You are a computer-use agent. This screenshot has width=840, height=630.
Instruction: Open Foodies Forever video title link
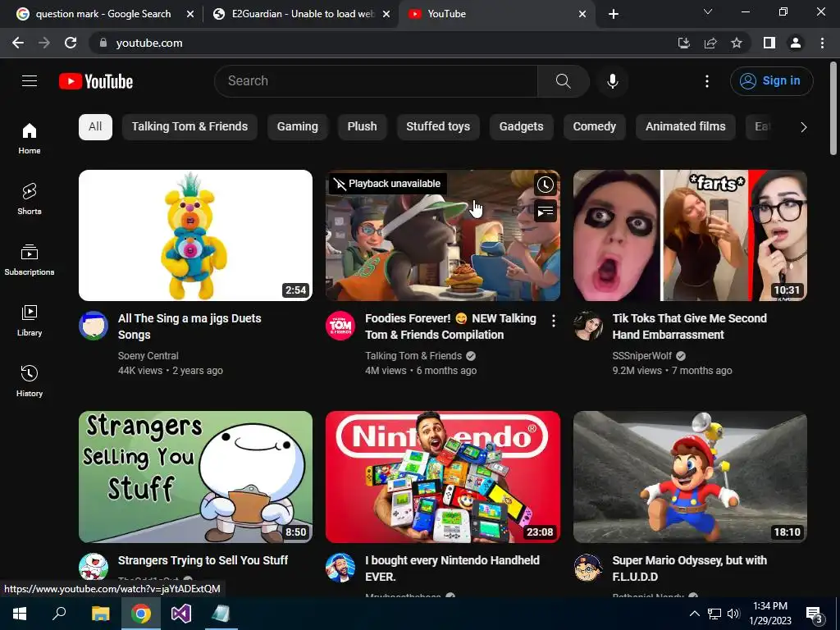point(450,326)
